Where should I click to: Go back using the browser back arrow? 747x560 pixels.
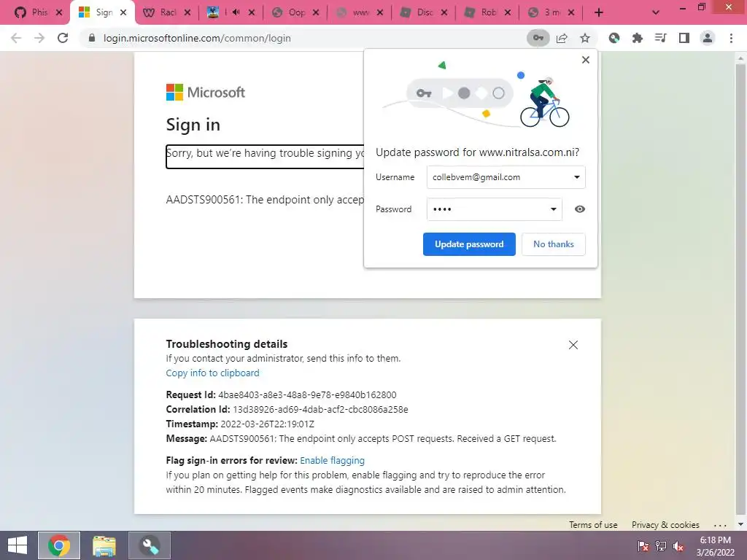tap(16, 38)
